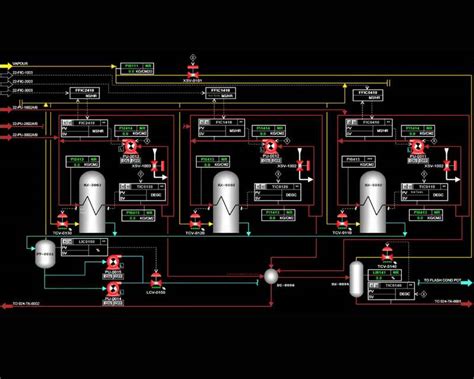Viewport: 474px width, 379px height.
Task: Click the status tag under the left reactor pump
Action: coord(130,160)
